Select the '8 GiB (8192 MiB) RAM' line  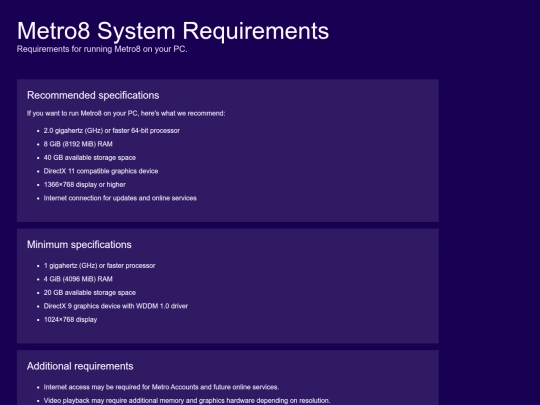(78, 144)
